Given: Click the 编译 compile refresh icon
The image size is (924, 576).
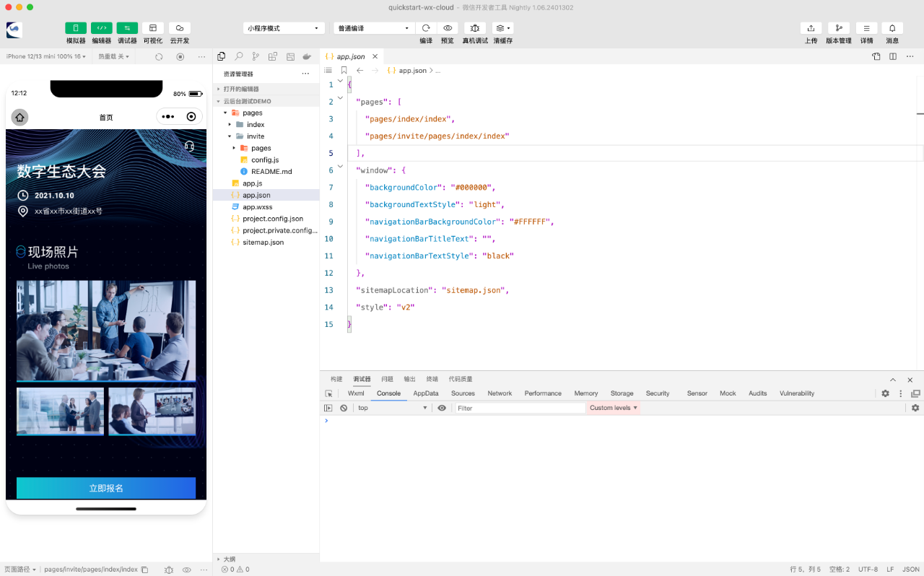Looking at the screenshot, I should point(426,28).
